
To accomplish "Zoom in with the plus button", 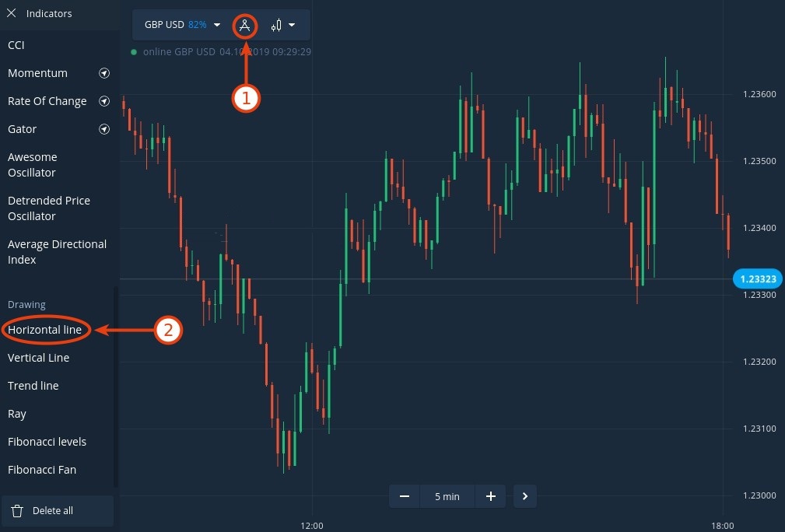I will (491, 496).
